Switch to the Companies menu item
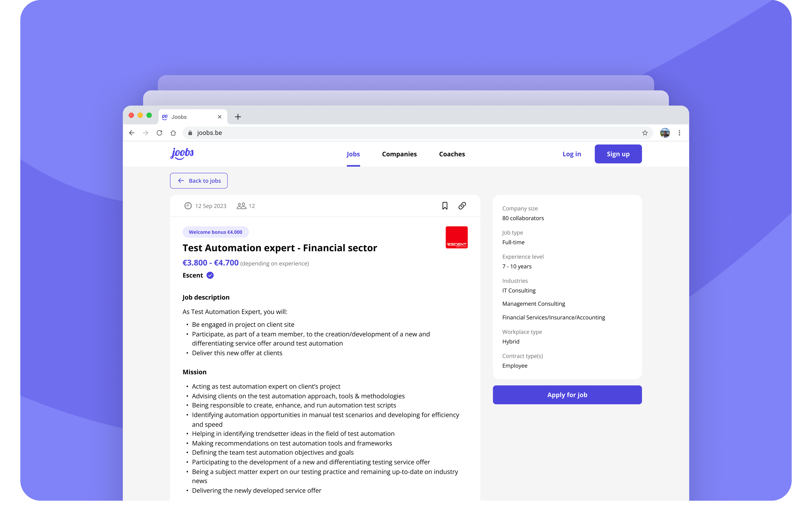 coord(399,154)
